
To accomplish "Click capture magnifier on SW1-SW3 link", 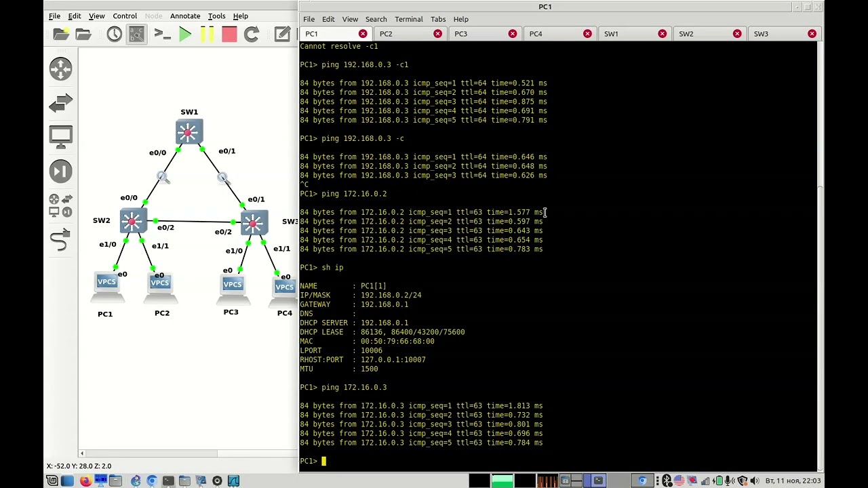I will click(x=222, y=177).
